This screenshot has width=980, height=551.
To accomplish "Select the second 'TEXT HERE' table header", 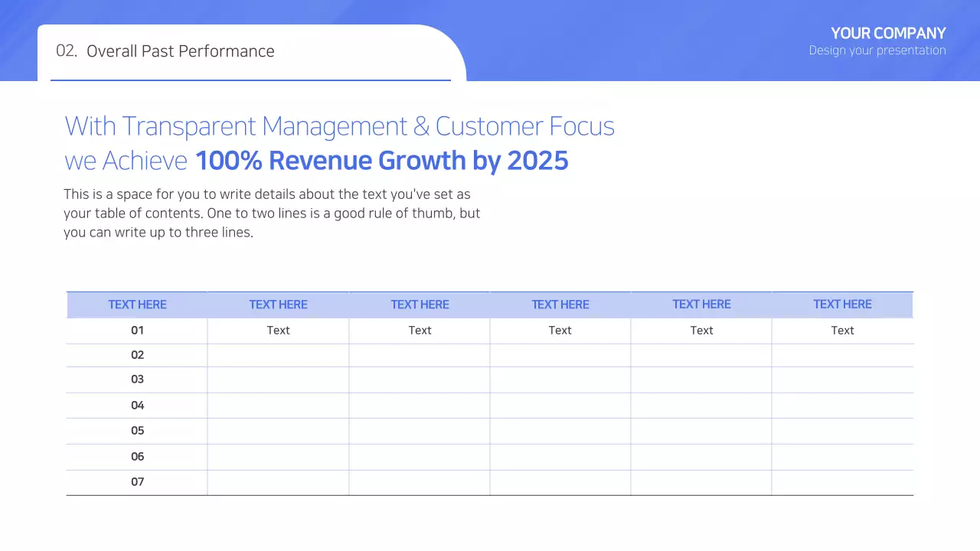I will click(278, 304).
